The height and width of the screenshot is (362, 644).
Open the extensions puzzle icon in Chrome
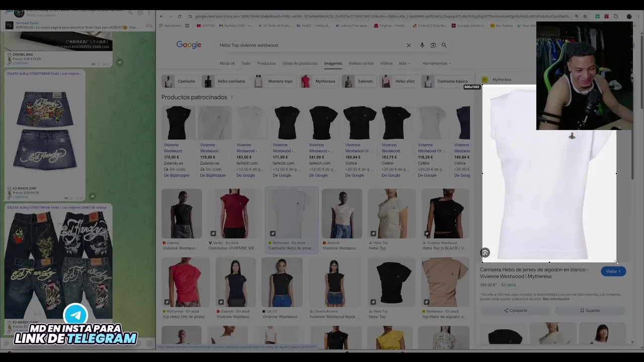616,16
